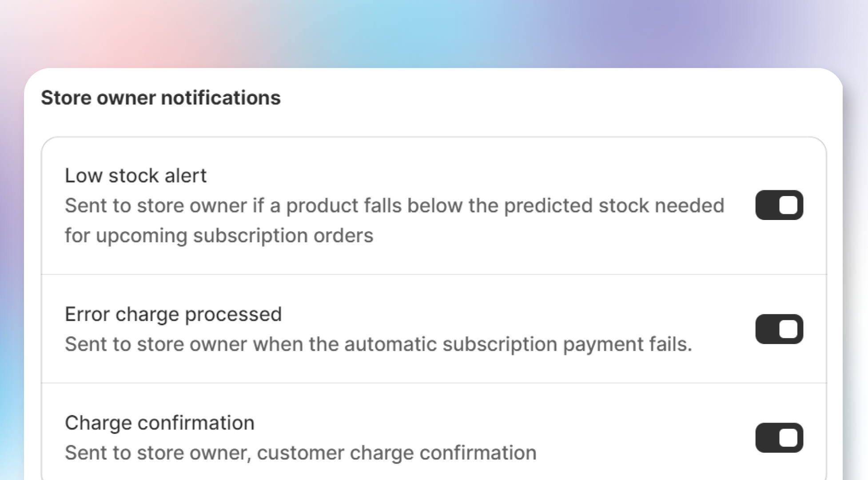Click the "Store owner notifications" heading

(161, 98)
